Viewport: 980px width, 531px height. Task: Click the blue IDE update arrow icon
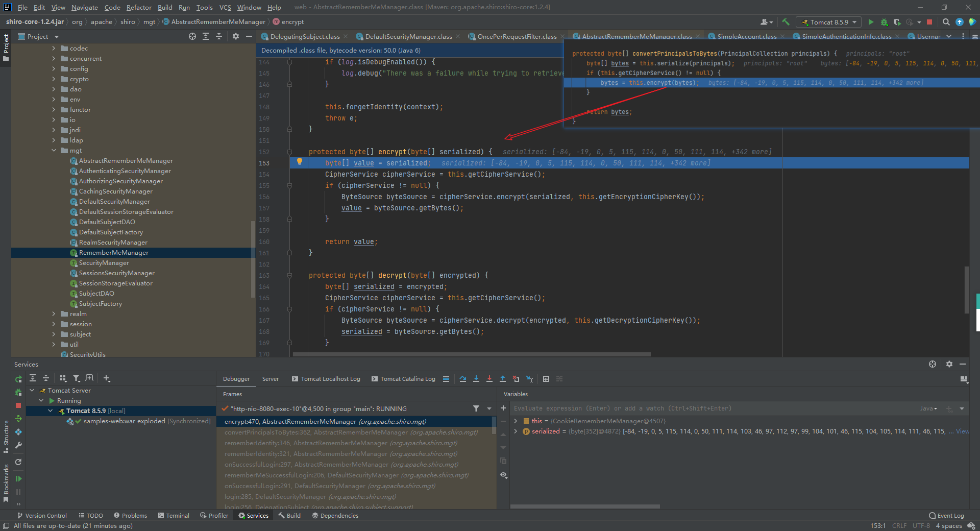960,22
